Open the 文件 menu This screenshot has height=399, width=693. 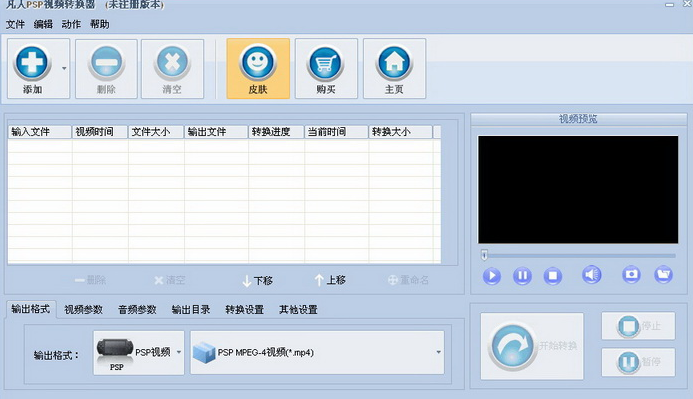click(15, 24)
